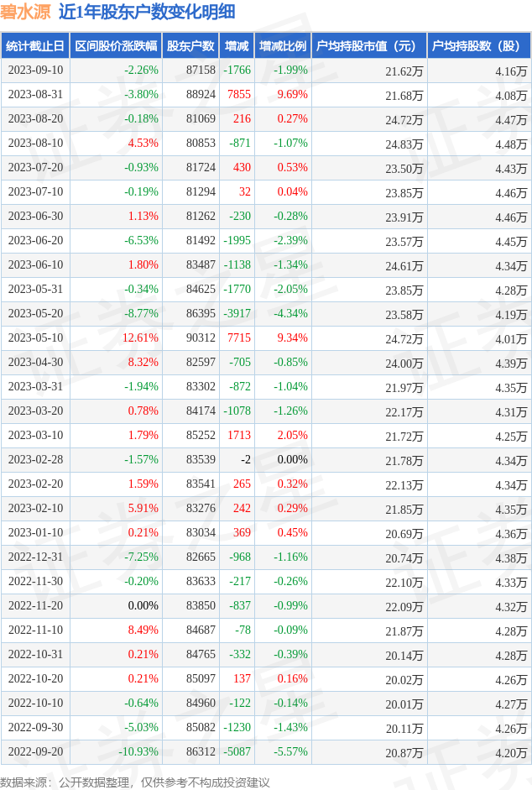The width and height of the screenshot is (532, 790).
Task: Select date cell 2022-11-10
Action: coord(36,630)
